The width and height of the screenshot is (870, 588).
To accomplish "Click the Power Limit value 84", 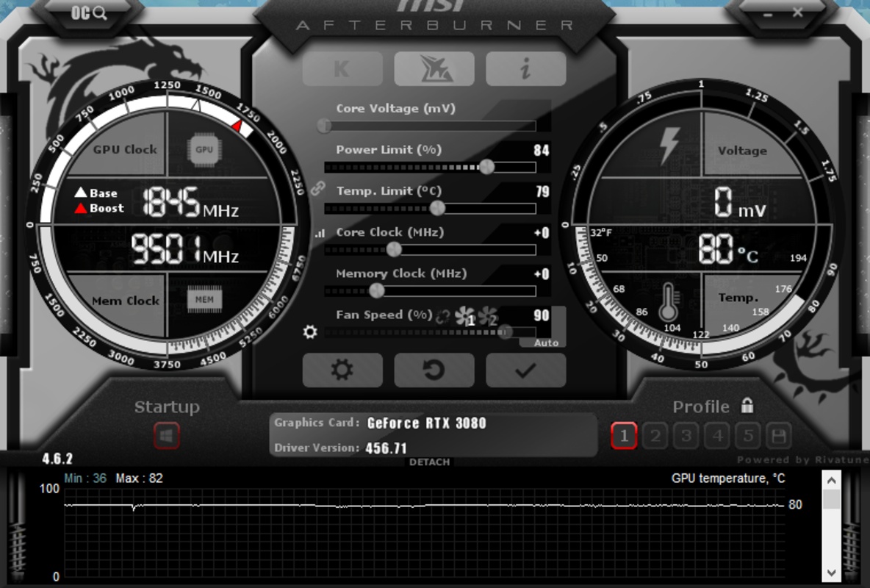I will point(542,151).
